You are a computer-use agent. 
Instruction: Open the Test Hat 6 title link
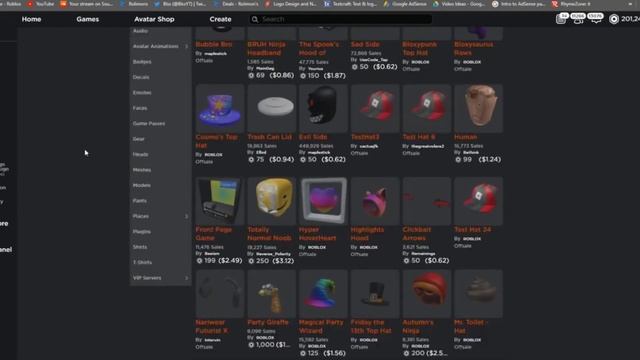419,137
